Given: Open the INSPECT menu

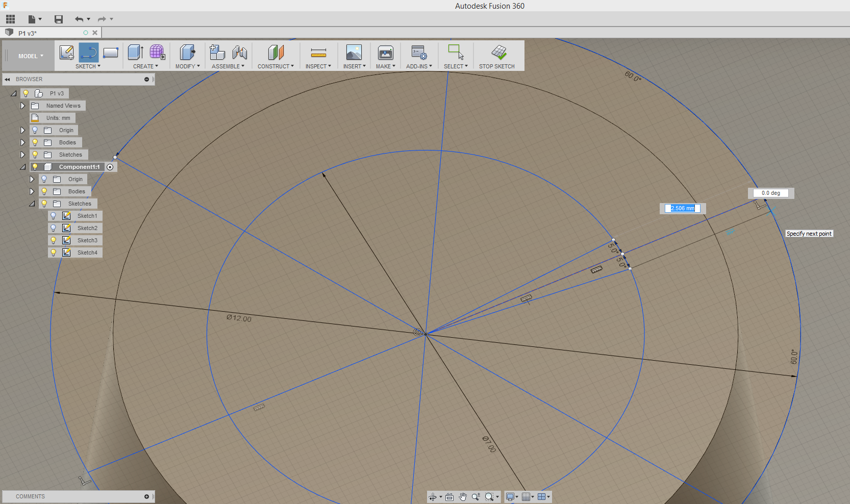Looking at the screenshot, I should 318,66.
